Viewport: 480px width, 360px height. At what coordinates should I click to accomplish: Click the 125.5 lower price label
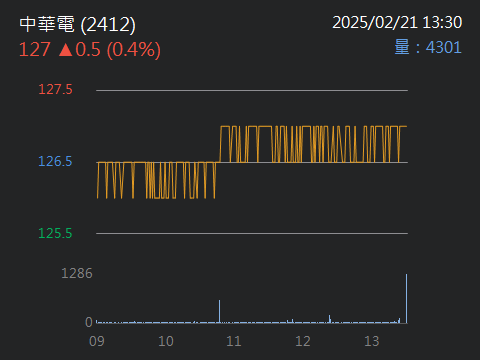pyautogui.click(x=55, y=233)
